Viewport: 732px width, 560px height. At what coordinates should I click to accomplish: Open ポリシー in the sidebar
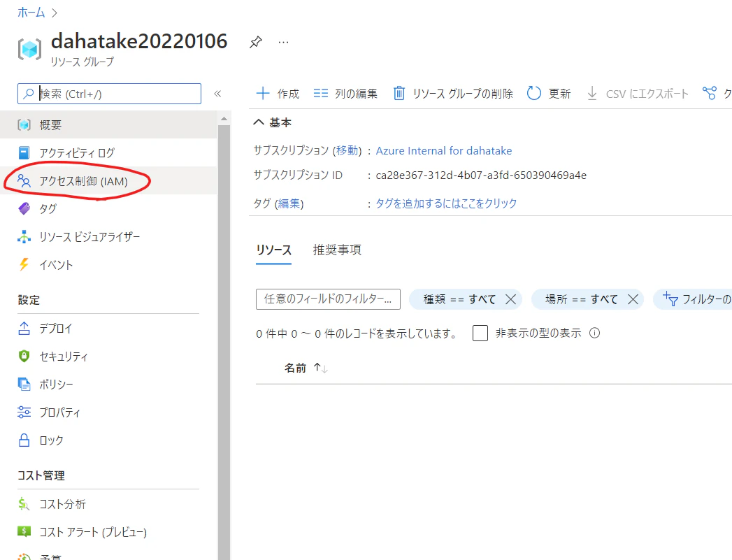[108, 384]
